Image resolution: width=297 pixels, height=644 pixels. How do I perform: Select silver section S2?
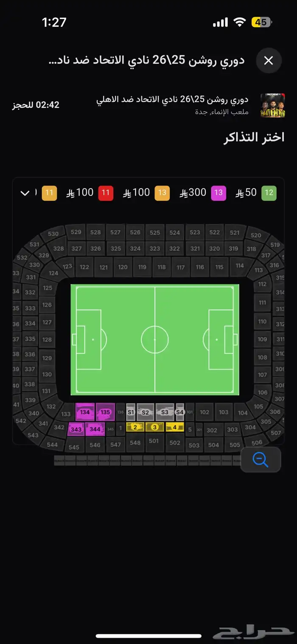[x=145, y=412]
